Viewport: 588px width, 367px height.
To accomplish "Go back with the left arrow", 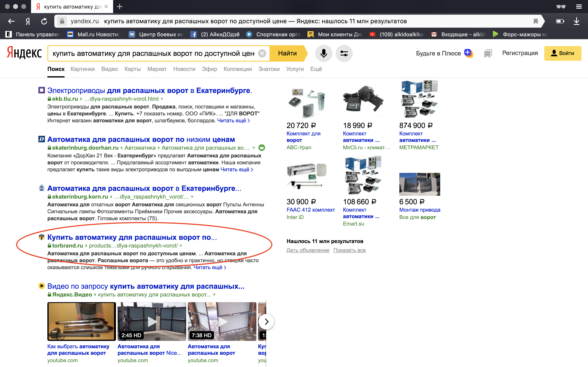I will (x=11, y=21).
